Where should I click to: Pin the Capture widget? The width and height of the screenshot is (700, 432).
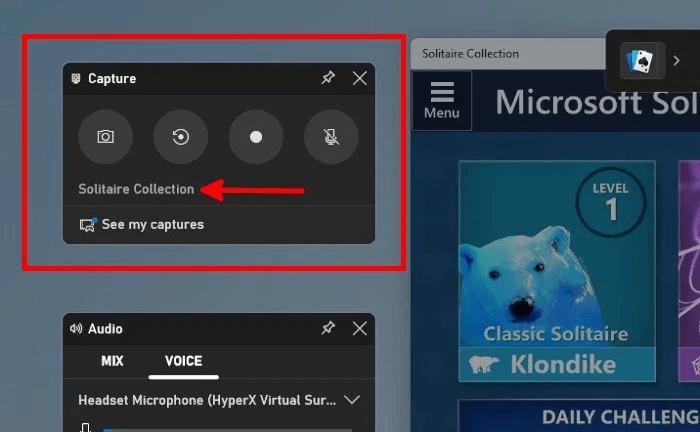coord(328,78)
